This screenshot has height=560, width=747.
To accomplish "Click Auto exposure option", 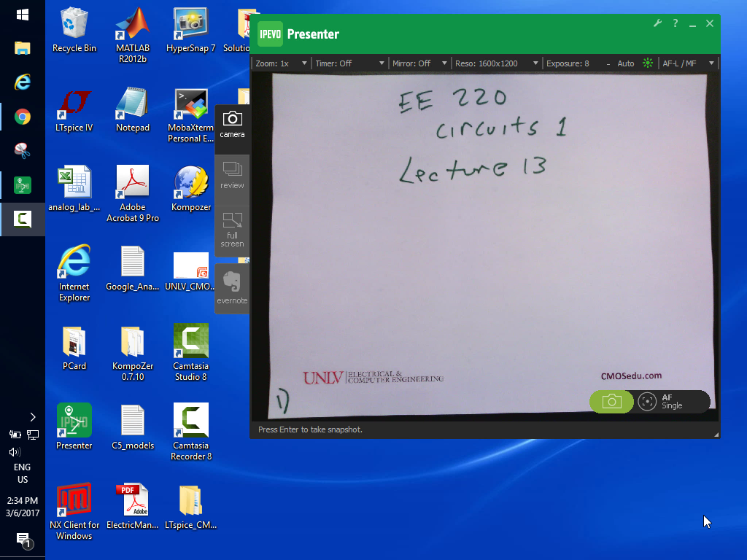I will pyautogui.click(x=625, y=63).
